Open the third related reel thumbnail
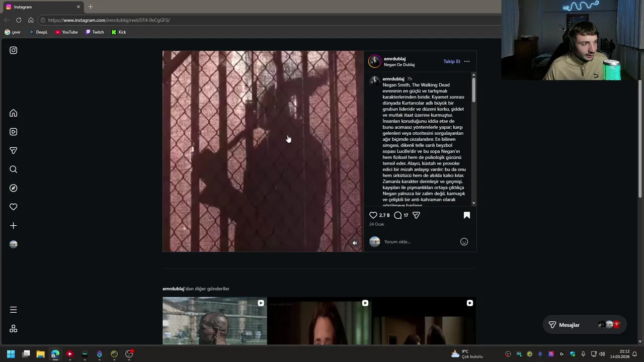 click(x=424, y=321)
